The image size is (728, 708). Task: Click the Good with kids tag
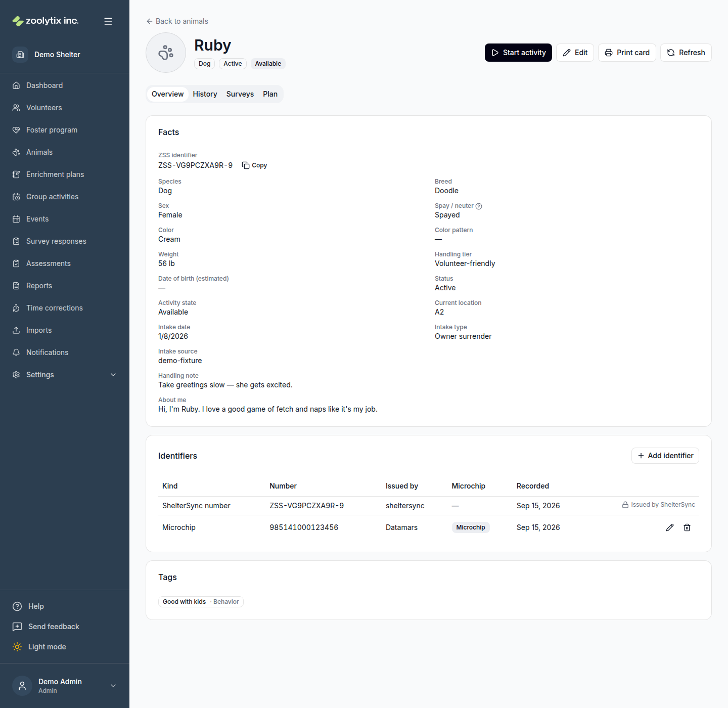tap(201, 602)
